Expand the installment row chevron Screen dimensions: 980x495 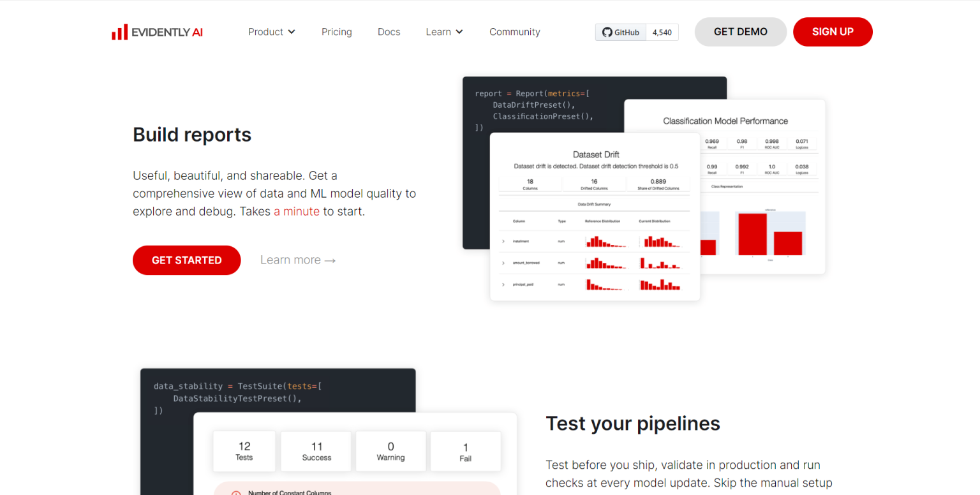point(503,242)
